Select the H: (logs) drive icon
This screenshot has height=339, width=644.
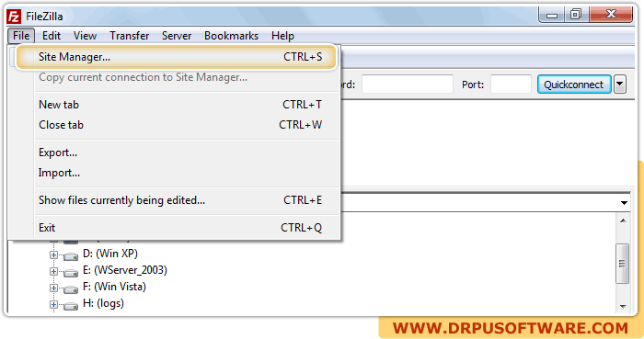(x=71, y=306)
